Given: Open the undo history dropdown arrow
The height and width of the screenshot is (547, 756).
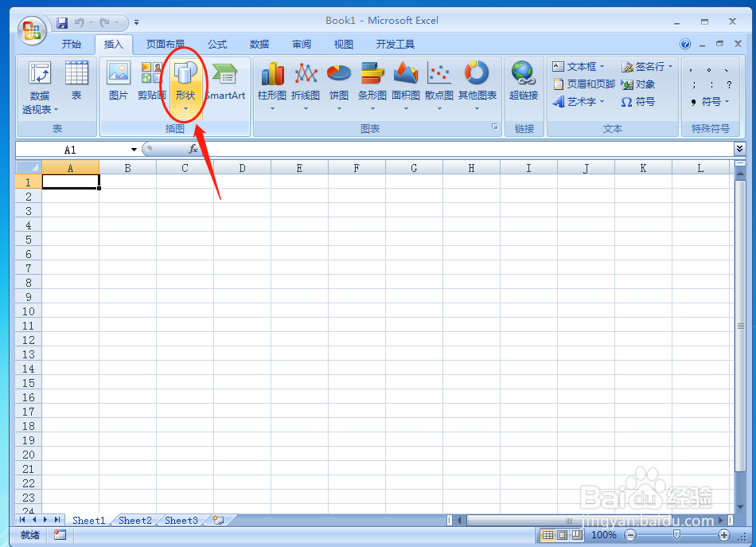Looking at the screenshot, I should [x=91, y=22].
